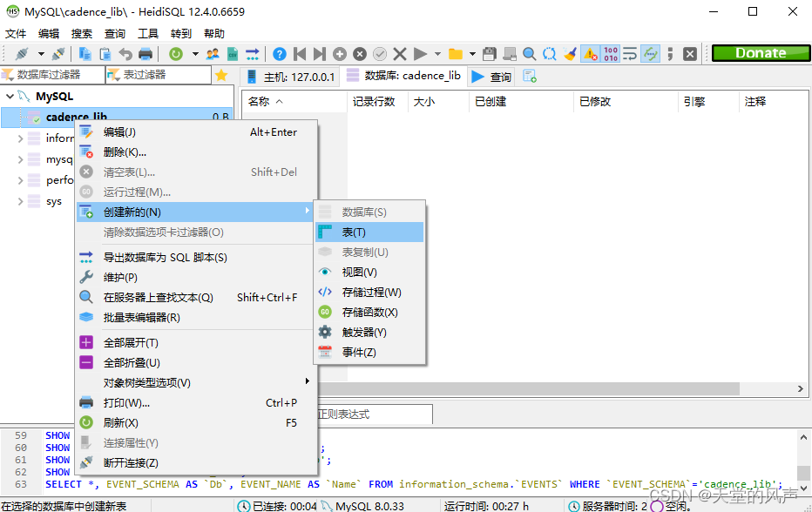The width and height of the screenshot is (812, 512).
Task: Open the search magnifier icon in the toolbar
Action: [528, 53]
